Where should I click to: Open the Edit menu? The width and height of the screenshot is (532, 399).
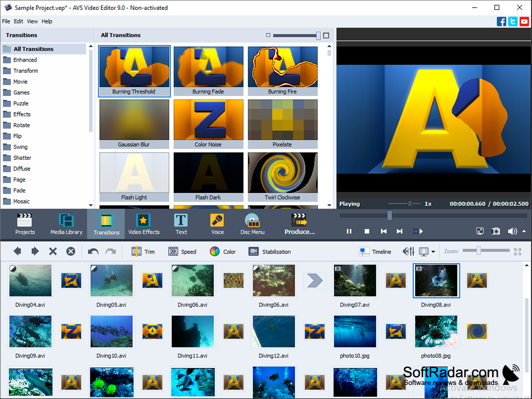(18, 21)
